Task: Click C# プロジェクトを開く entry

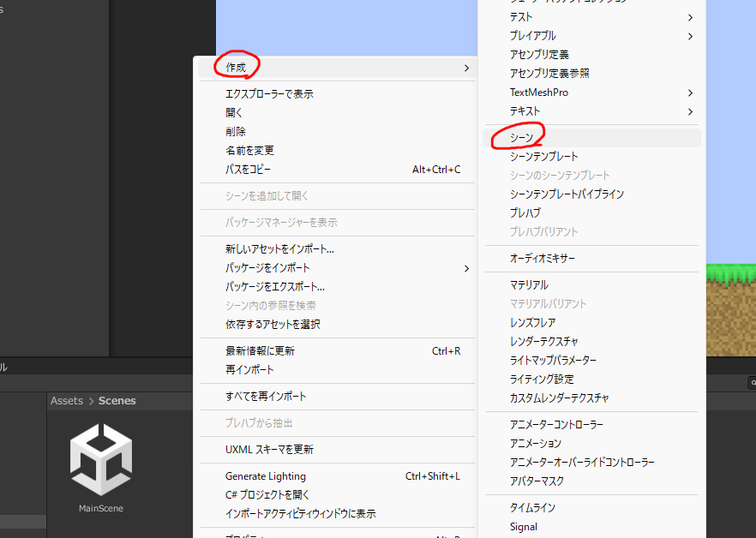Action: coord(337,494)
